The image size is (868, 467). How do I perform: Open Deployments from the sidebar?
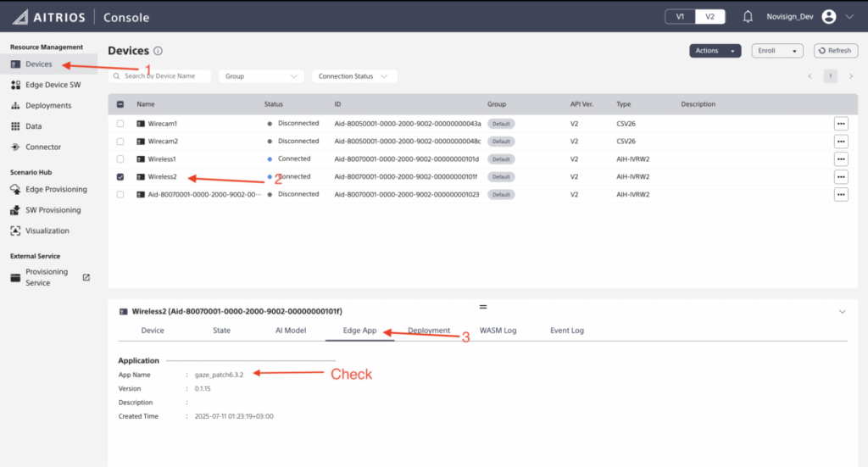point(48,106)
